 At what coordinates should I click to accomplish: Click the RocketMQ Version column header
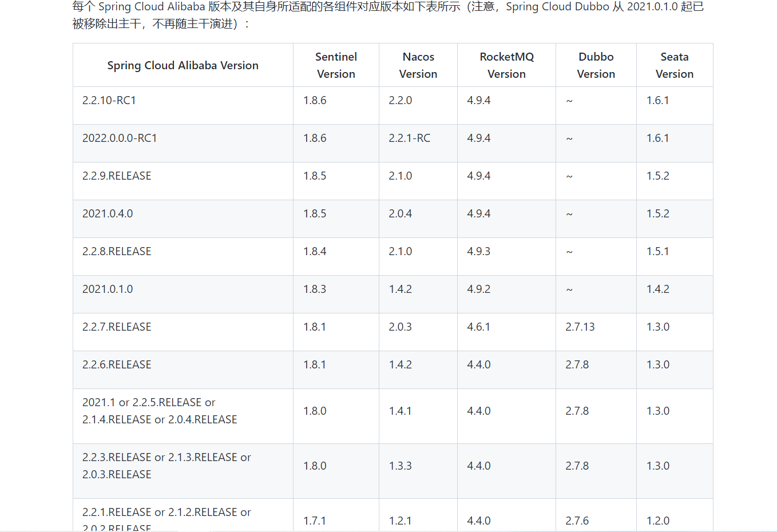click(506, 65)
